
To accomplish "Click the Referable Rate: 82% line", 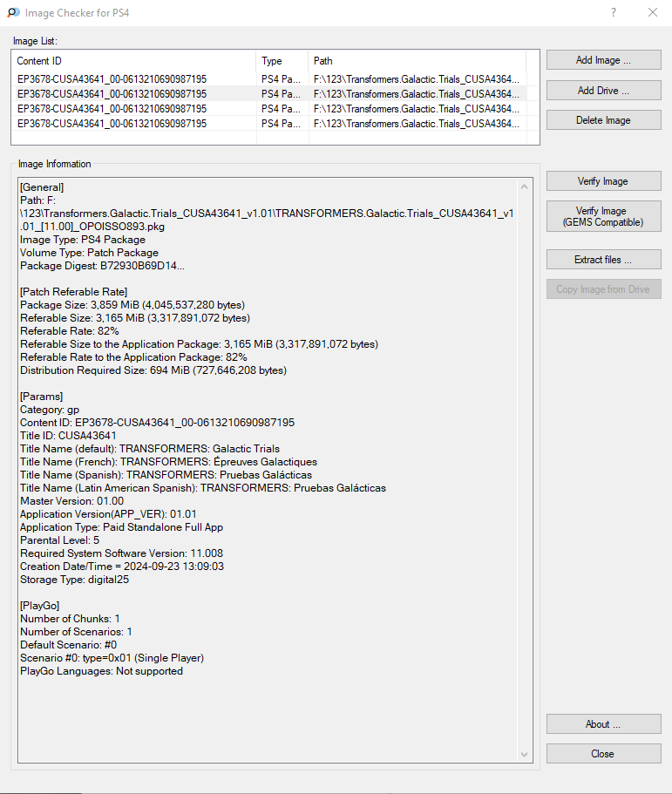I will click(x=70, y=331).
